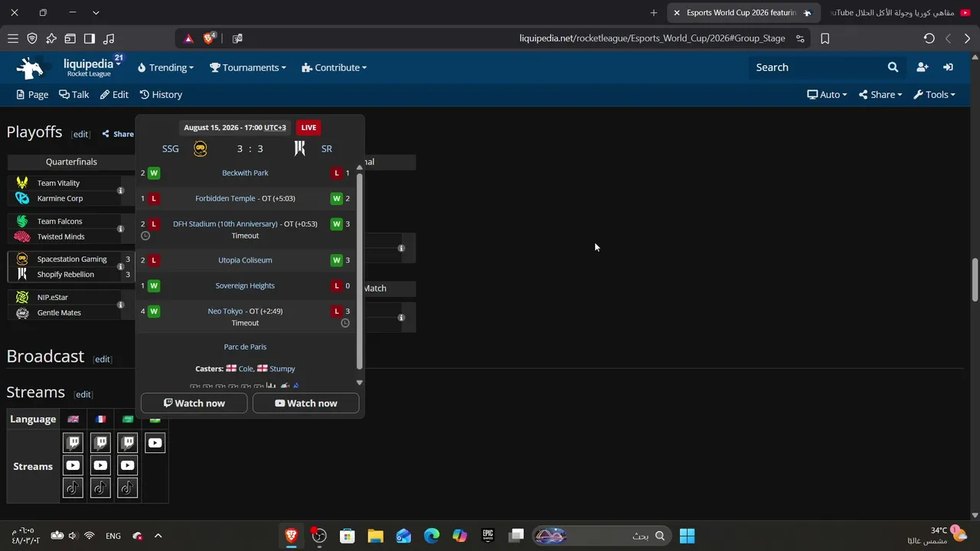Open the Talk tab

pos(74,95)
